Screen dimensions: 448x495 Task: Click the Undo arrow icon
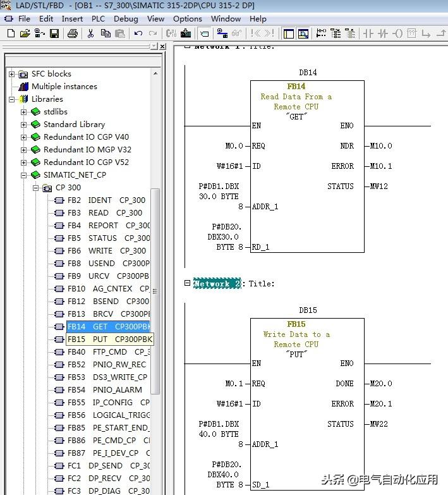[x=138, y=34]
